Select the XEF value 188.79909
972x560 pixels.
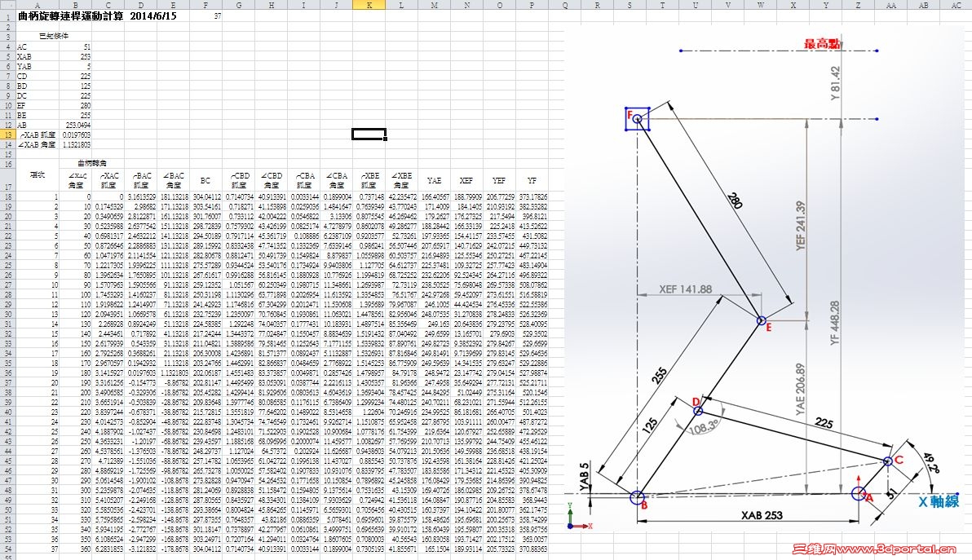[466, 196]
